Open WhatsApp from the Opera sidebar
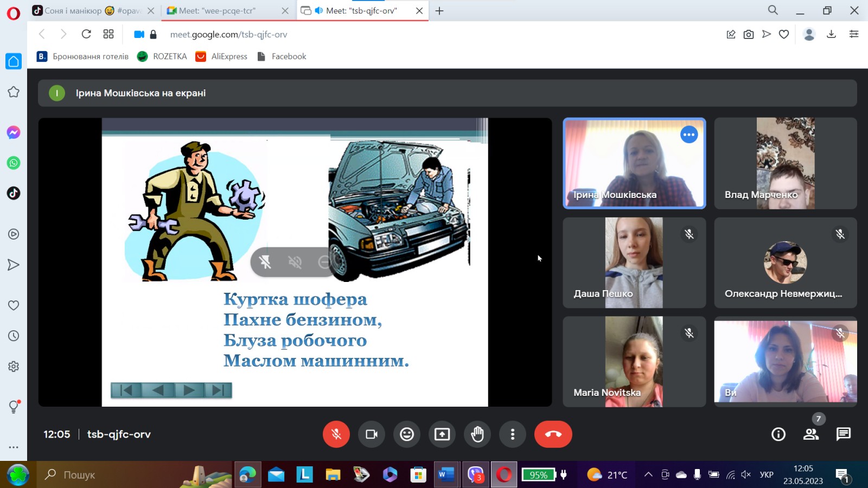Screen dimensions: 868x488 [x=13, y=163]
